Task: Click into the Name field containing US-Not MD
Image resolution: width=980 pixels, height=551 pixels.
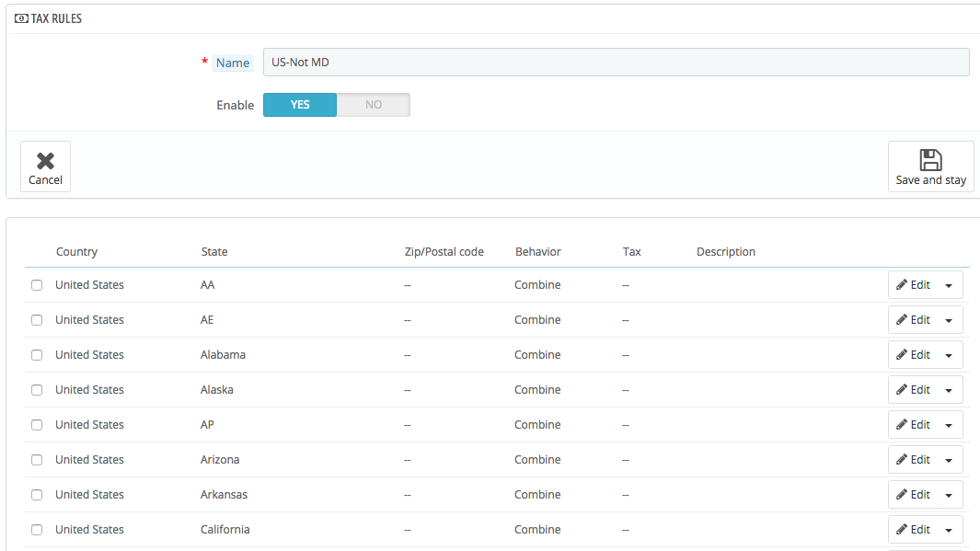Action: click(x=616, y=63)
